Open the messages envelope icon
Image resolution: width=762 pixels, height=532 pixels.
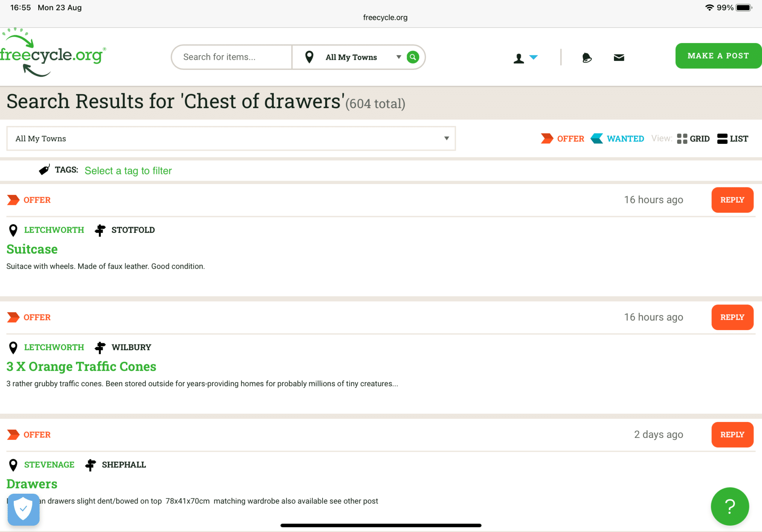619,58
